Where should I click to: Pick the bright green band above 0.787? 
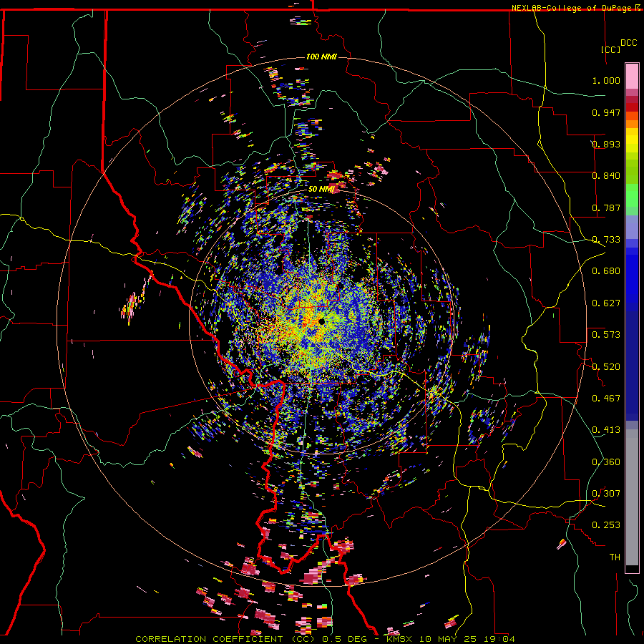coord(632,195)
